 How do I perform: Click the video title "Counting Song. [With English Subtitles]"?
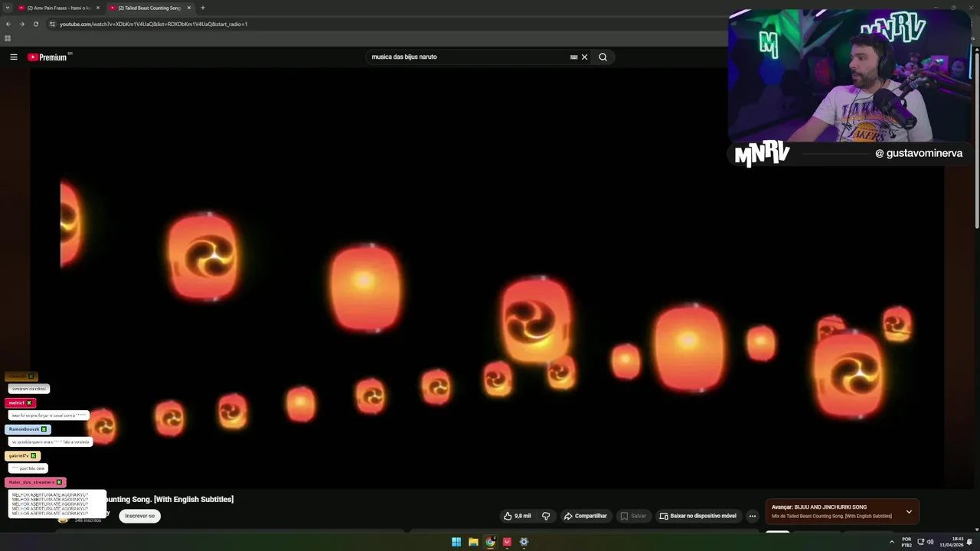[169, 499]
